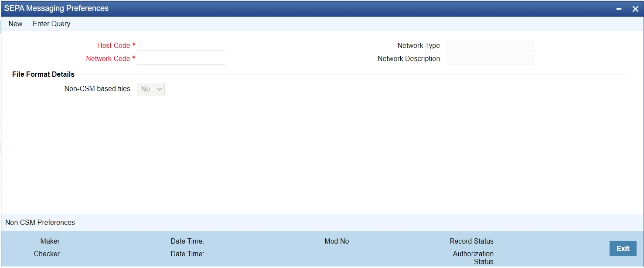Open the Non CSM Preferences tab
The height and width of the screenshot is (268, 644).
coord(40,222)
